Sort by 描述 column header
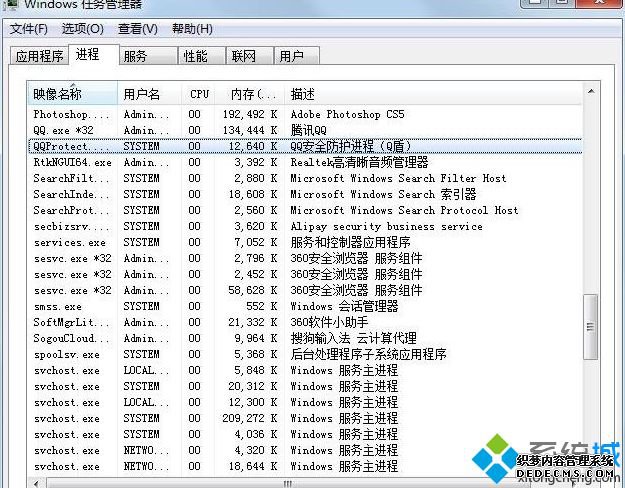This screenshot has width=625, height=488. point(433,94)
